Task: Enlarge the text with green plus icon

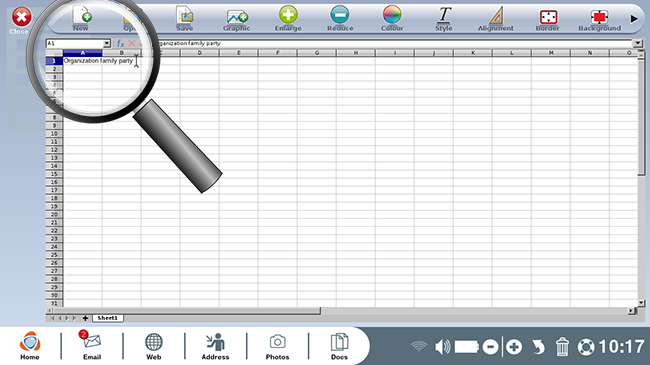Action: (288, 18)
